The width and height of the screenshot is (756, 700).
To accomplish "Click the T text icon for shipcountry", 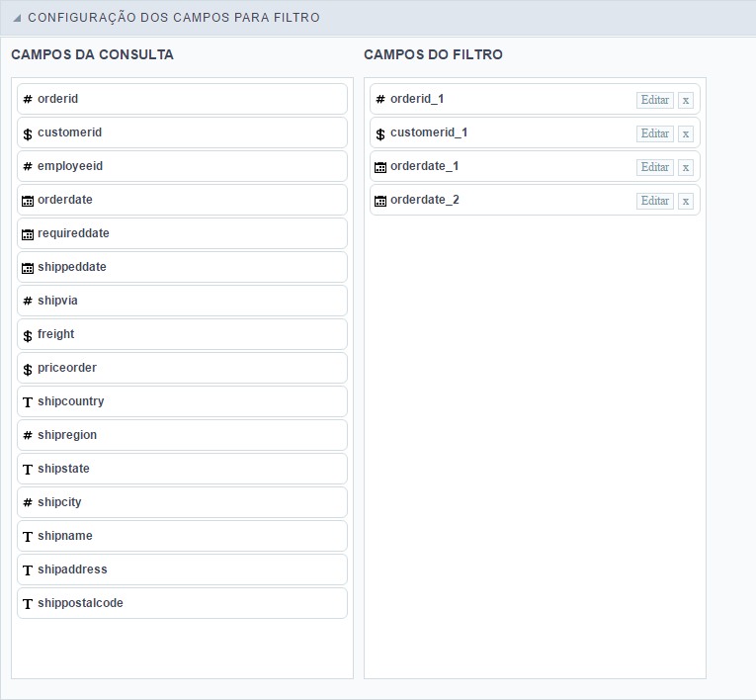I will (28, 401).
